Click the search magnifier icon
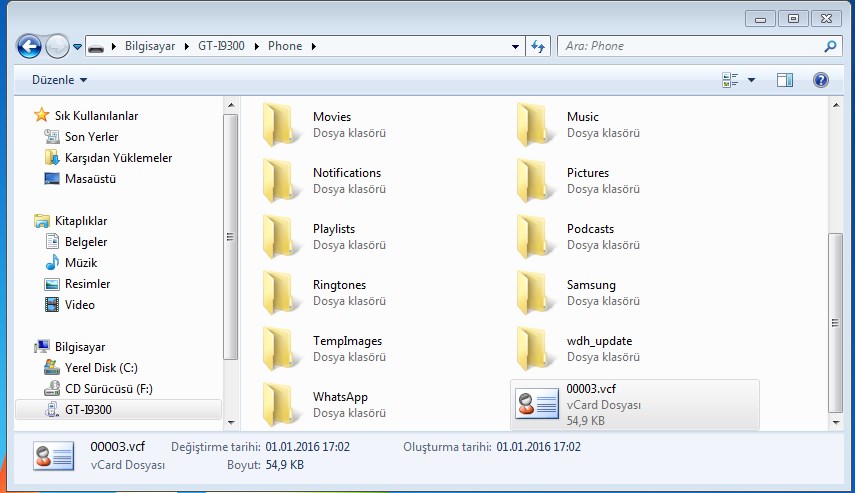 829,46
